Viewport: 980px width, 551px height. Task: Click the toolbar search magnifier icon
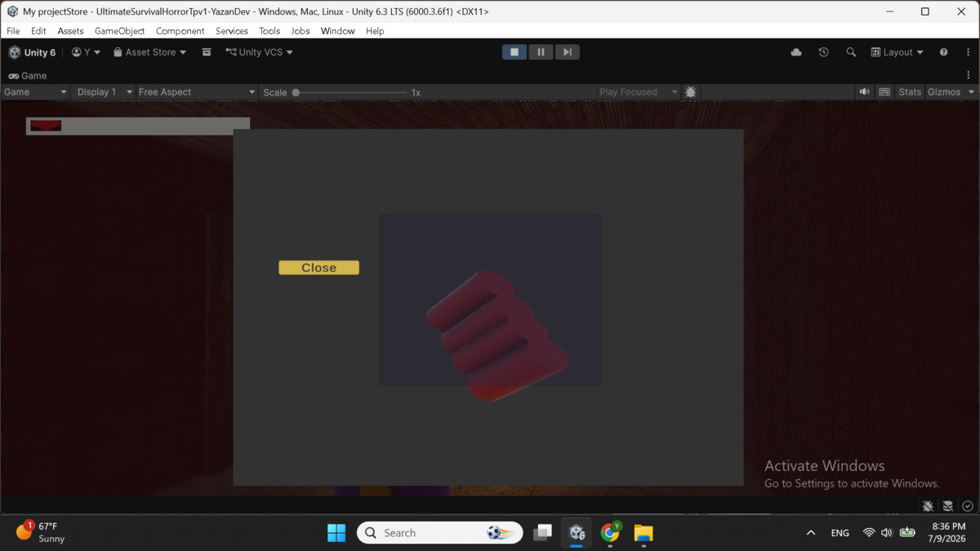click(x=851, y=52)
